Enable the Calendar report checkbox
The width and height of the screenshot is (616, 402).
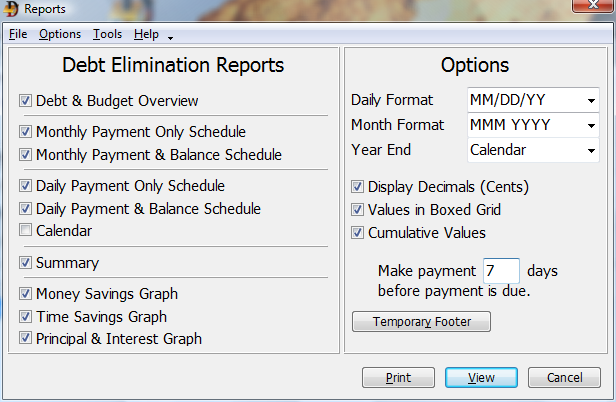coord(25,231)
